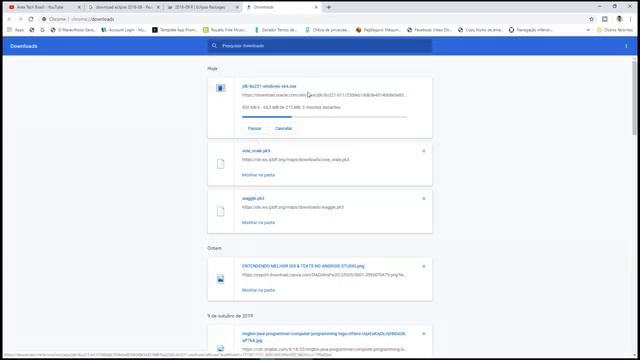
Task: Open the ooe_wale.pk3 file name link
Action: coord(256,151)
